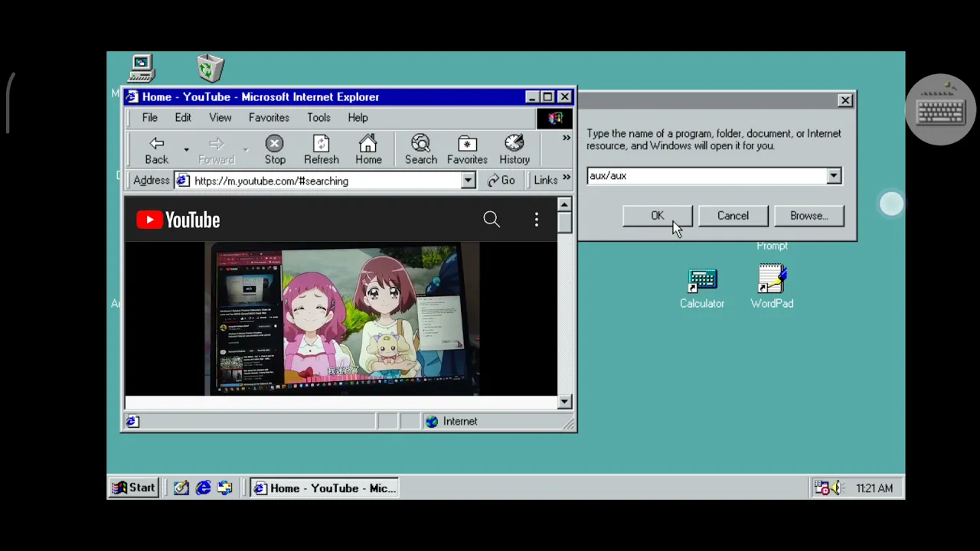Click the Internet zone status indicator
980x551 pixels.
click(453, 422)
